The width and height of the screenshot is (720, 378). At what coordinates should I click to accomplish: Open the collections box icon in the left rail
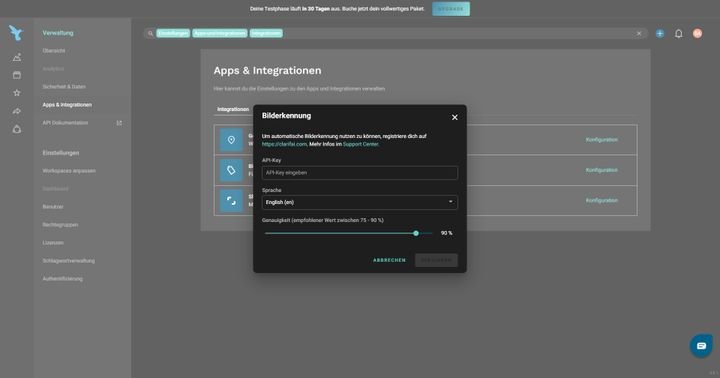tap(17, 75)
